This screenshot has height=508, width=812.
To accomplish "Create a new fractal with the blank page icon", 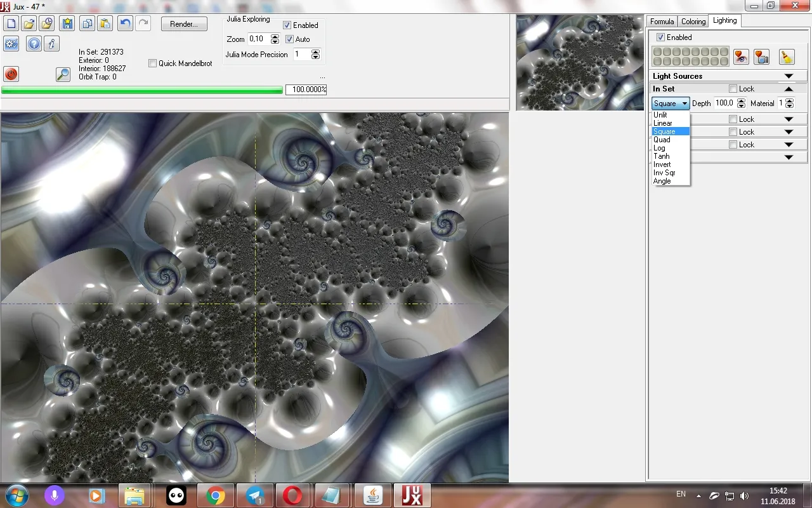I will tap(11, 24).
